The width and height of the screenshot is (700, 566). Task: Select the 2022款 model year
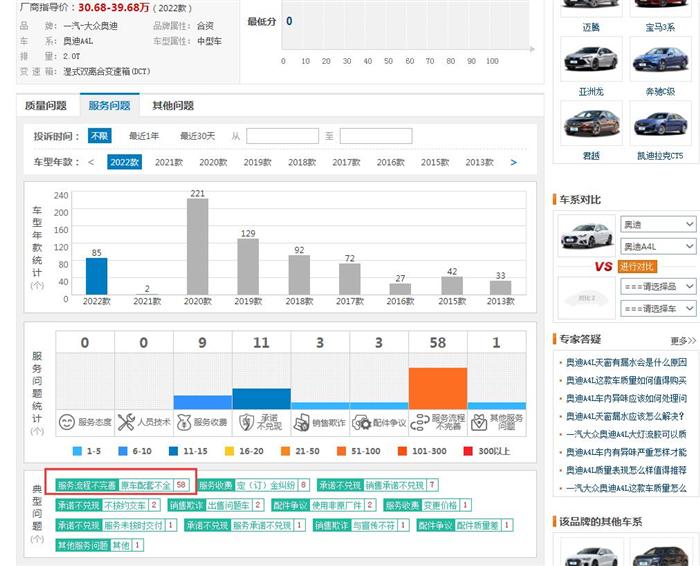[x=125, y=162]
